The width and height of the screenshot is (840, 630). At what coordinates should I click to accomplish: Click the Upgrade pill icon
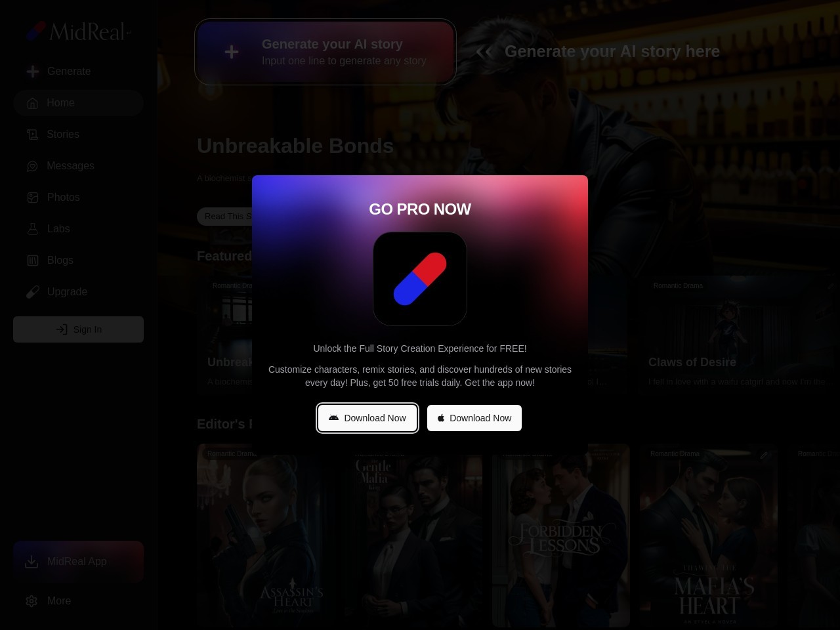click(32, 292)
